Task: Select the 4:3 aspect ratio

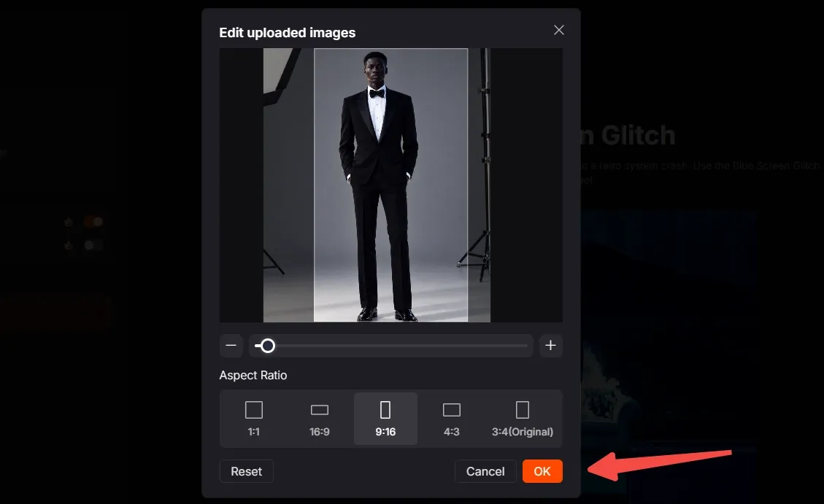Action: coord(452,419)
